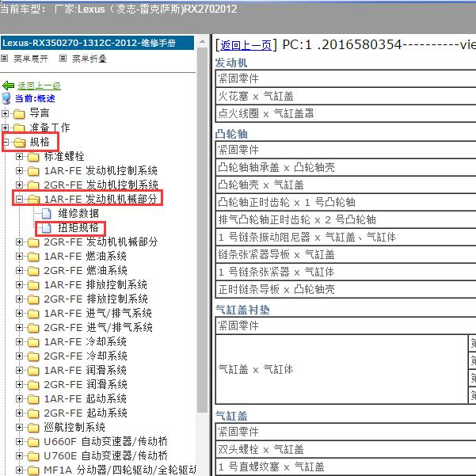Click the 火花塞 x 气缸盖 row
The width and height of the screenshot is (476, 476).
[x=346, y=97]
